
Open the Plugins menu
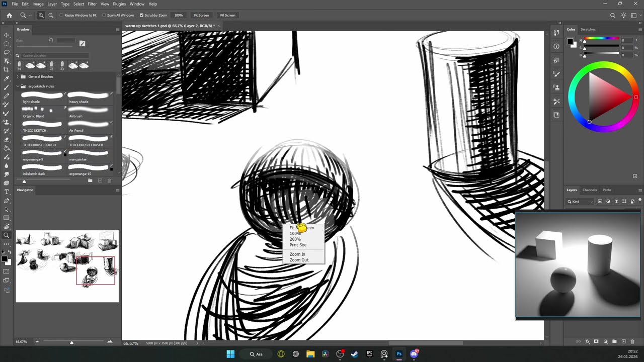(119, 4)
